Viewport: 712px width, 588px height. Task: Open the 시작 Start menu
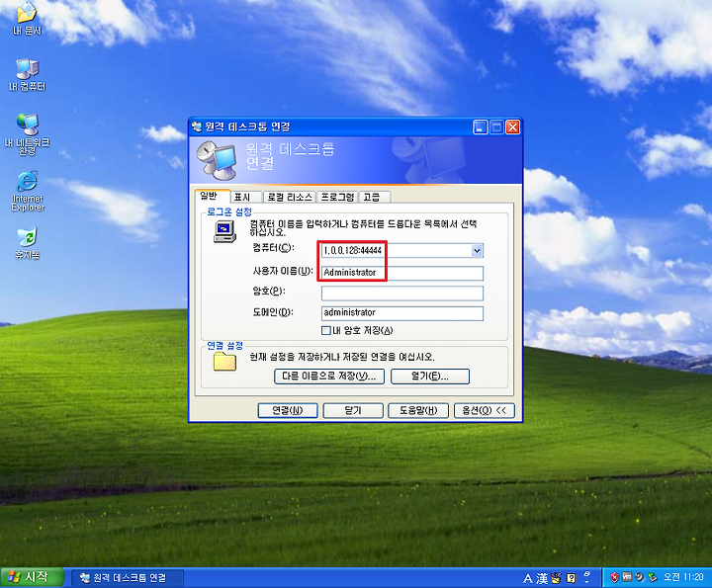point(31,577)
